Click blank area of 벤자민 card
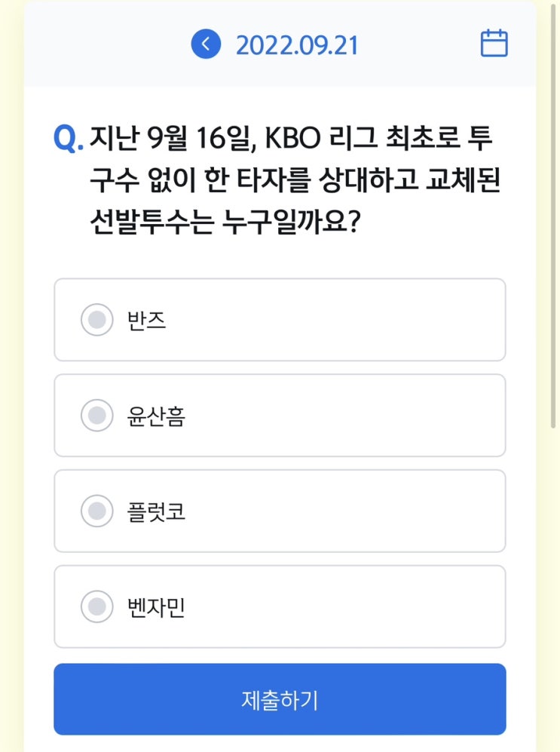The width and height of the screenshot is (560, 752). pos(362,606)
